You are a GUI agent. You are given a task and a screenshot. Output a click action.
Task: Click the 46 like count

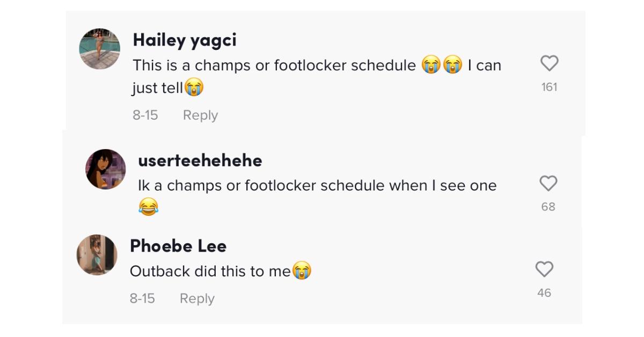click(x=544, y=292)
